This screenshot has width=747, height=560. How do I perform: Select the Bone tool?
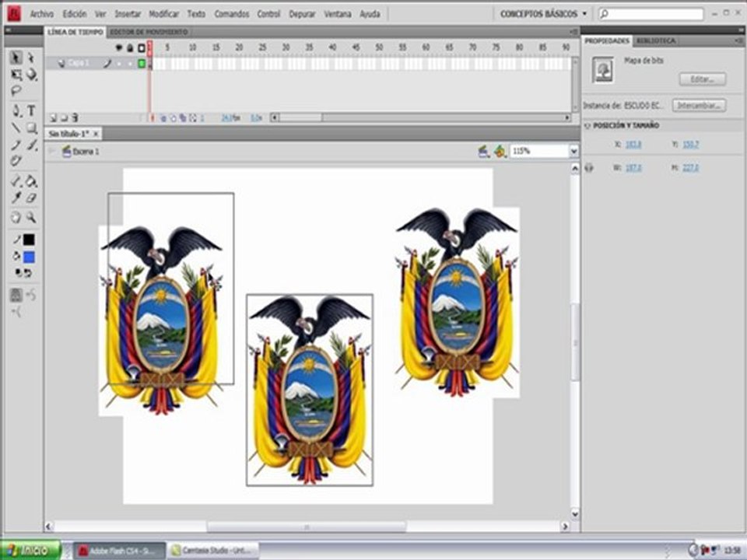tap(16, 181)
